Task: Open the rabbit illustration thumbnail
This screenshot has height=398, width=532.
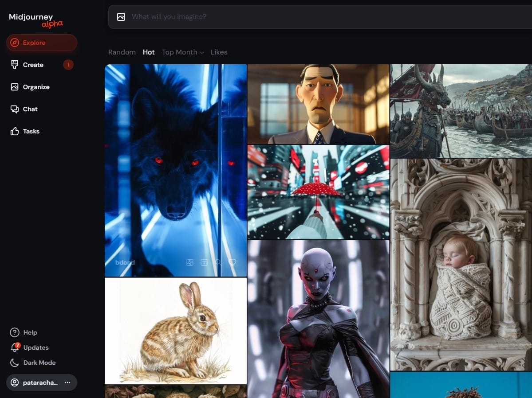Action: tap(175, 331)
